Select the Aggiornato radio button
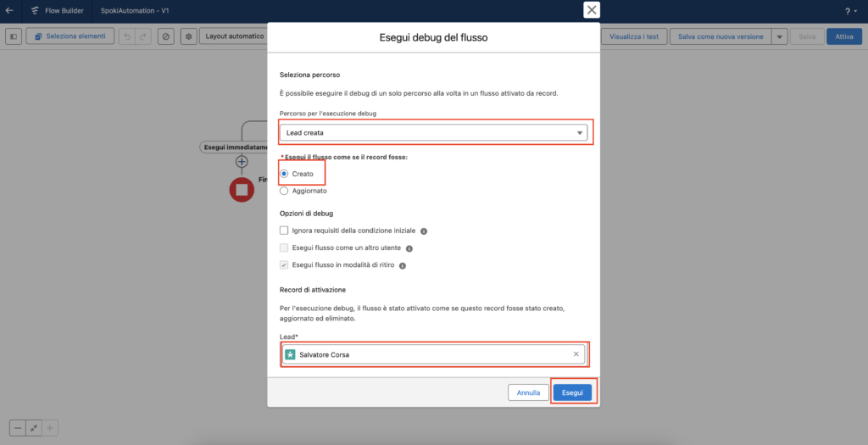Viewport: 868px width, 445px height. click(284, 191)
